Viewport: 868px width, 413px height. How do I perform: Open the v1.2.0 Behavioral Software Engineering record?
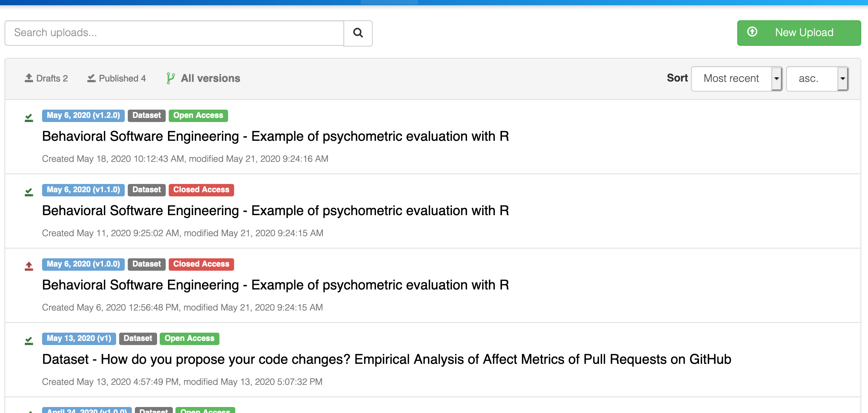tap(275, 136)
